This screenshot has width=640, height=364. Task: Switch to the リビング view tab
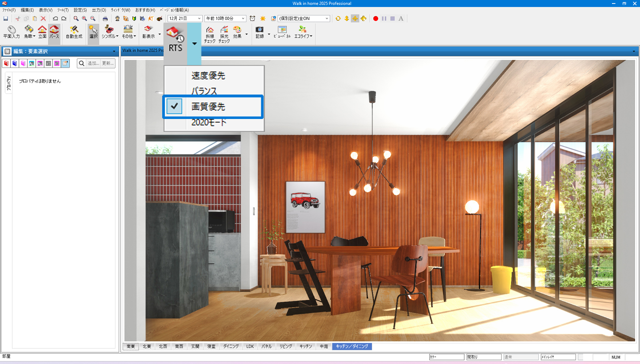tap(286, 346)
